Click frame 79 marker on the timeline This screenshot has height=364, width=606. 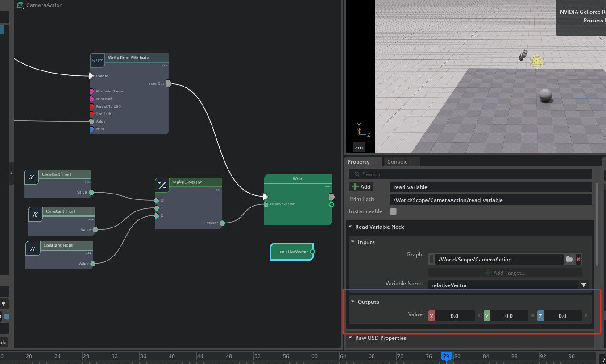click(x=446, y=356)
